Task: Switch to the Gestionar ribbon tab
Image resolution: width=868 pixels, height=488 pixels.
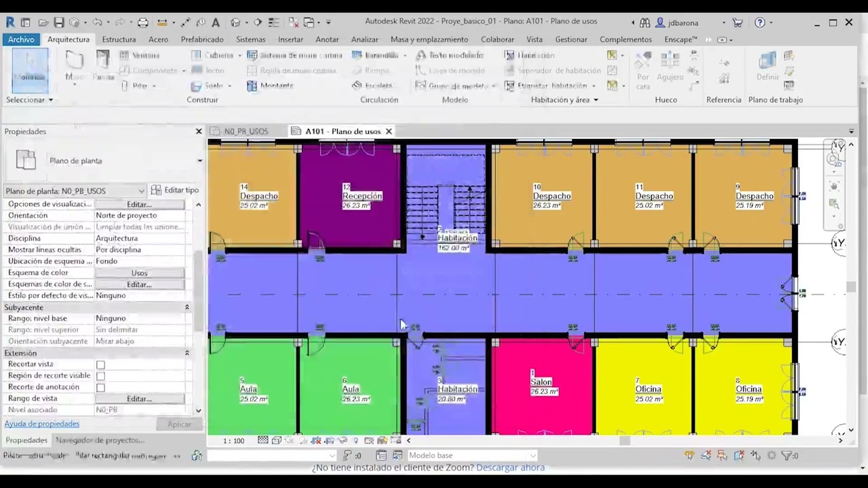Action: 571,39
